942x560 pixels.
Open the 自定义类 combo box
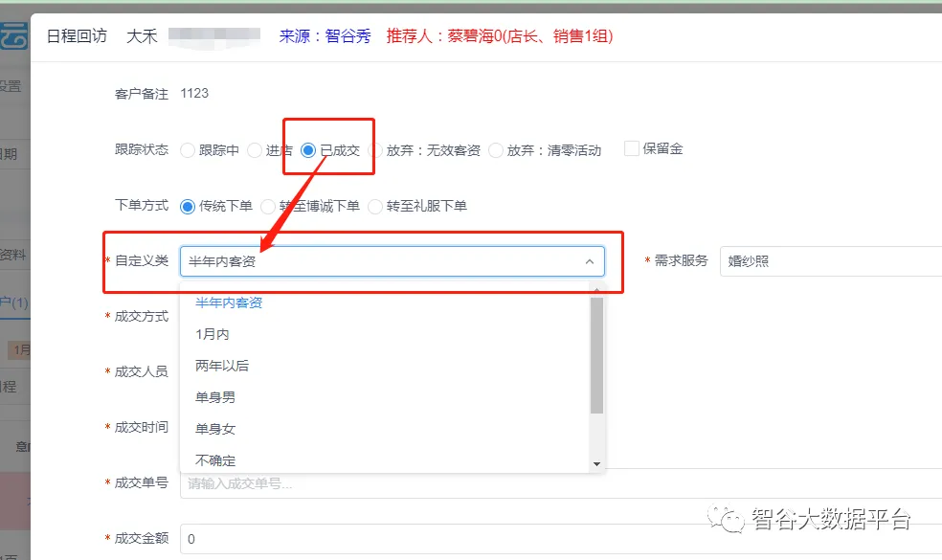pos(383,261)
